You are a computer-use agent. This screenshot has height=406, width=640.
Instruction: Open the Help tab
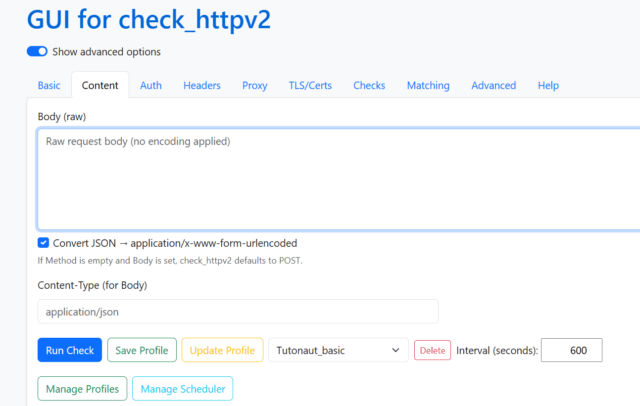point(548,86)
